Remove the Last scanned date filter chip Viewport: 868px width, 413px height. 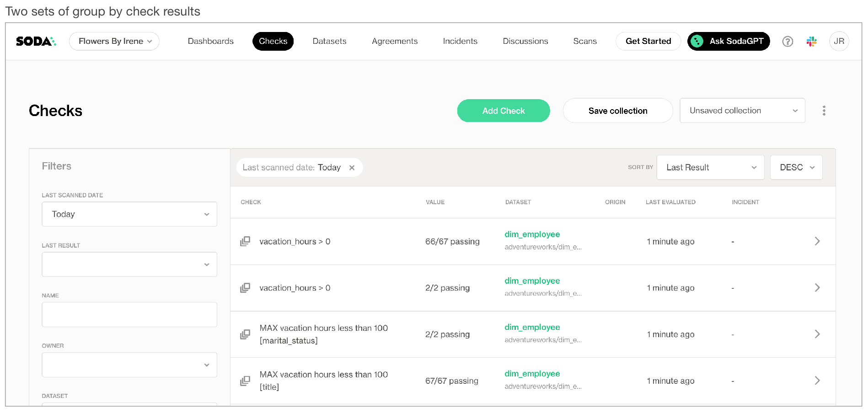352,168
